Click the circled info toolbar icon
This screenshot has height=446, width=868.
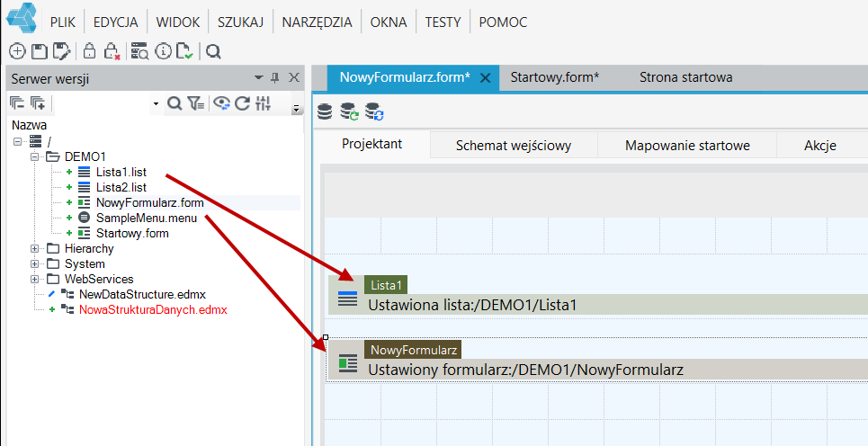tap(163, 51)
